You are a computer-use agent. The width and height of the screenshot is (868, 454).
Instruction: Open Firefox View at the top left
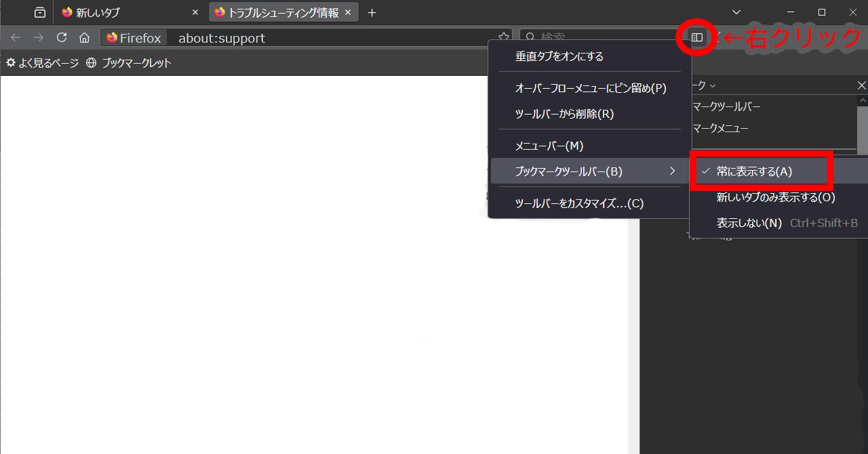39,12
